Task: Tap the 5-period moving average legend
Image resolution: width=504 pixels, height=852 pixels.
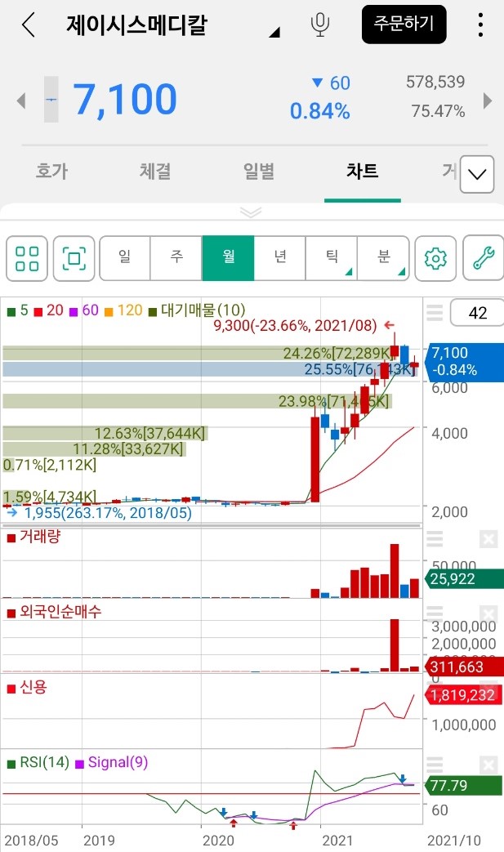Action: click(17, 310)
